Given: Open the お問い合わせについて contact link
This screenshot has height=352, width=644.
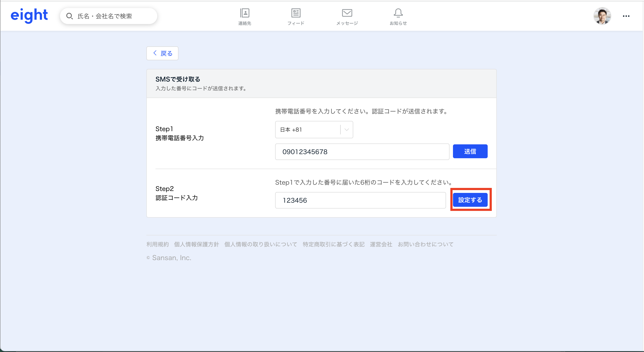Looking at the screenshot, I should point(426,244).
